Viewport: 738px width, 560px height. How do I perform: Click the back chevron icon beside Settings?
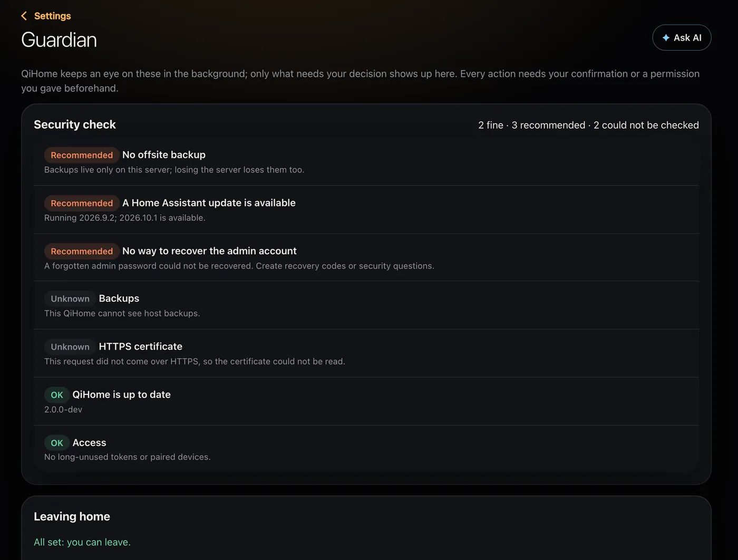[24, 16]
